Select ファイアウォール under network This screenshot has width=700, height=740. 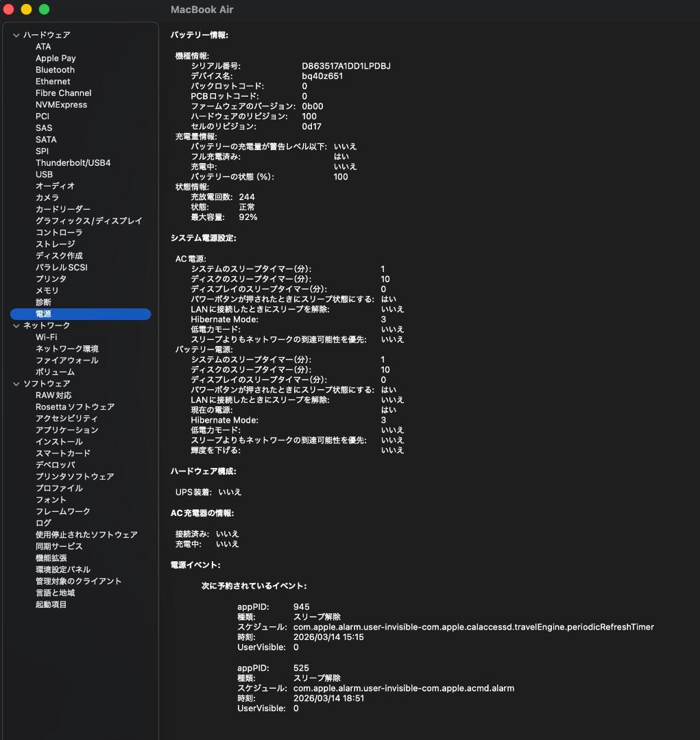pyautogui.click(x=67, y=360)
